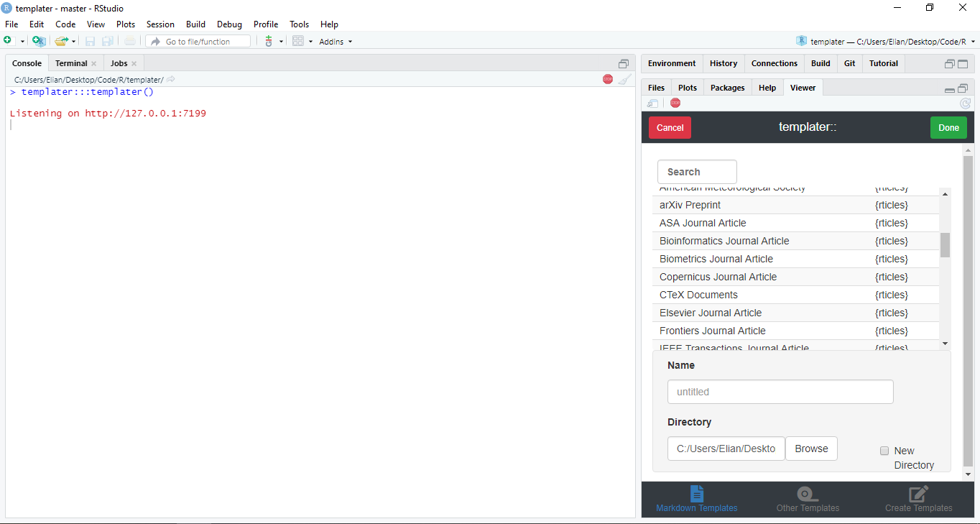Screen dimensions: 980x524
Task: Click the Viewer stop icon
Action: [x=675, y=103]
